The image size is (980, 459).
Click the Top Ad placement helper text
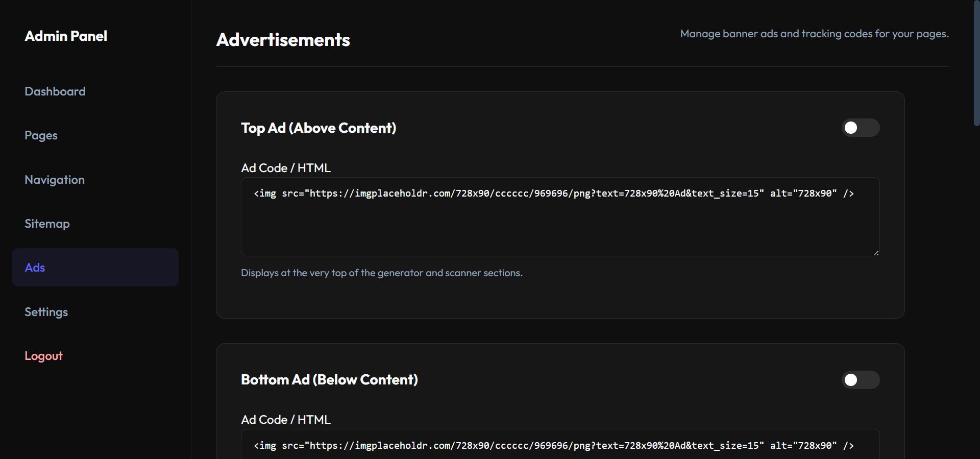(x=381, y=273)
